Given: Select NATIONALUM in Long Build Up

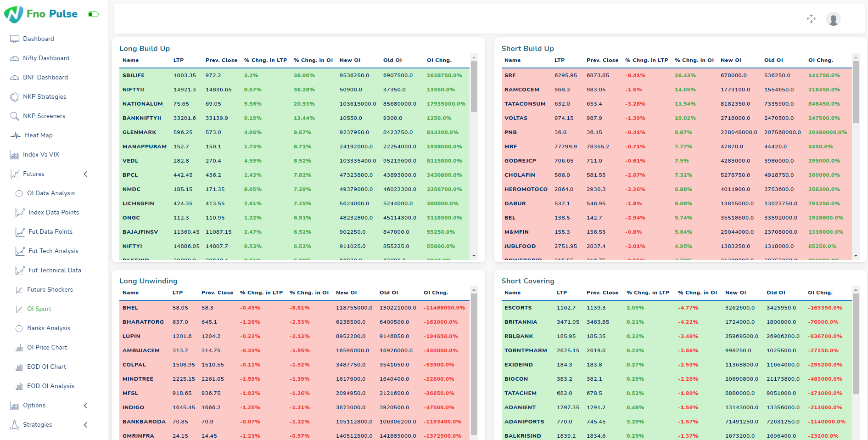Looking at the screenshot, I should point(143,104).
